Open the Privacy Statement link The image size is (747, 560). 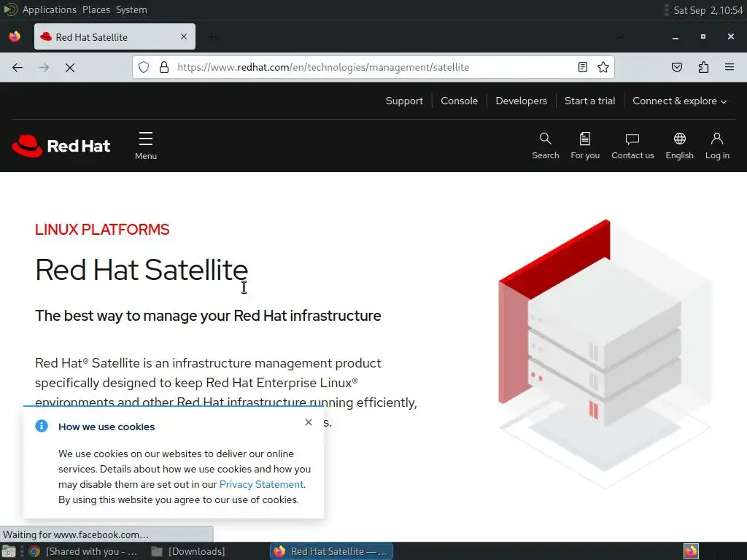(262, 484)
